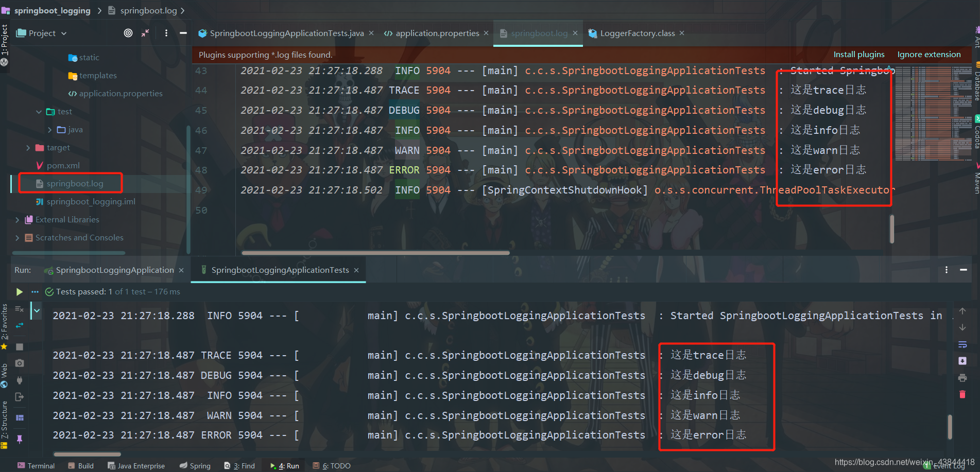Print console output with printer icon
The image size is (980, 472).
[x=962, y=378]
